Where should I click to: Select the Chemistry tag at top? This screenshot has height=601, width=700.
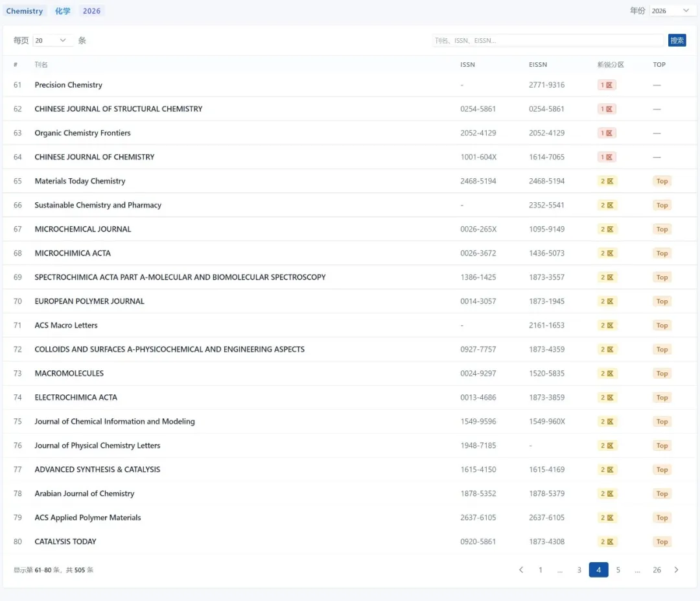click(25, 11)
